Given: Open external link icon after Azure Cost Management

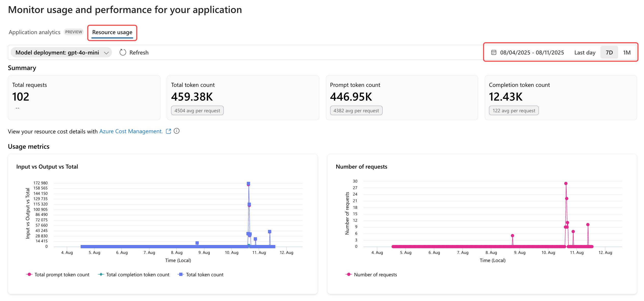Looking at the screenshot, I should [x=168, y=131].
